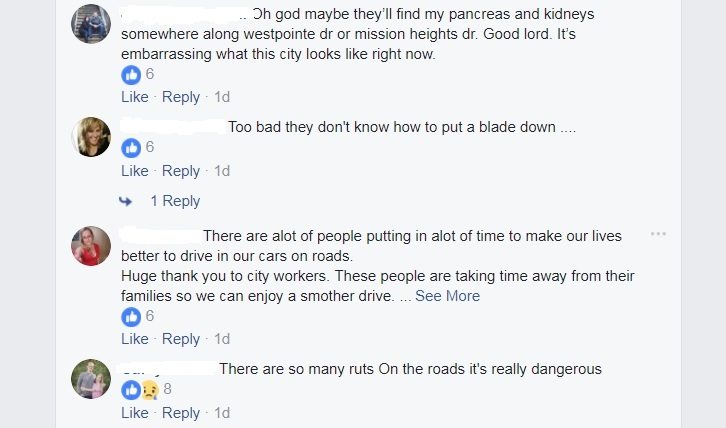Screen dimensions: 726x428
Task: Reply to the pancreas and kidneys comment
Action: (181, 97)
